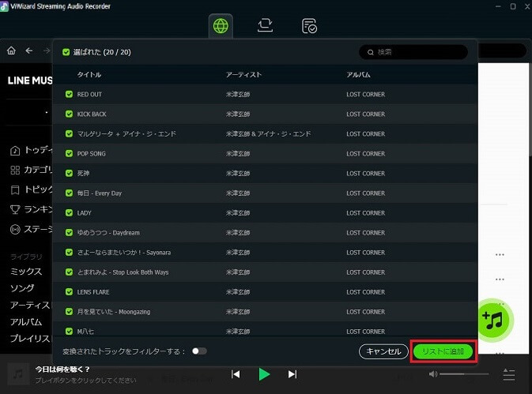Uncheck the 毎日 - Every Day track
The image size is (532, 394).
coord(69,193)
